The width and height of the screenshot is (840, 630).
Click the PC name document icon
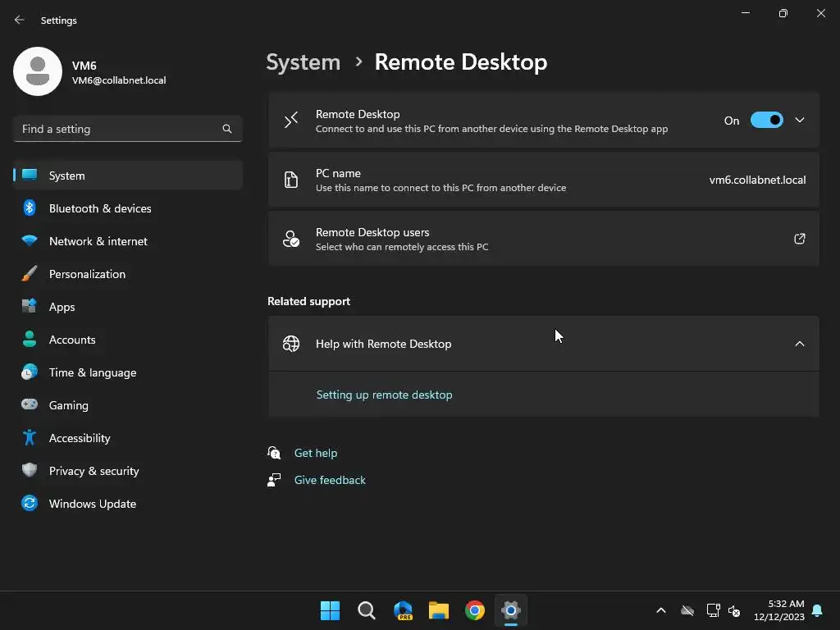(291, 180)
